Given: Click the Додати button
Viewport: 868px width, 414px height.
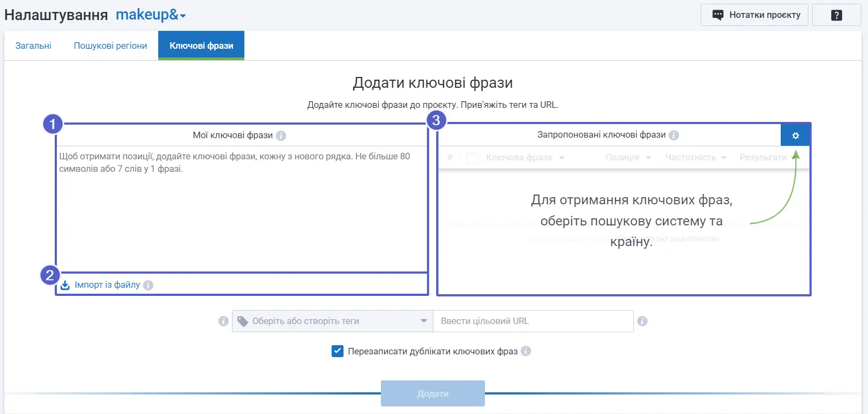Looking at the screenshot, I should tap(433, 393).
